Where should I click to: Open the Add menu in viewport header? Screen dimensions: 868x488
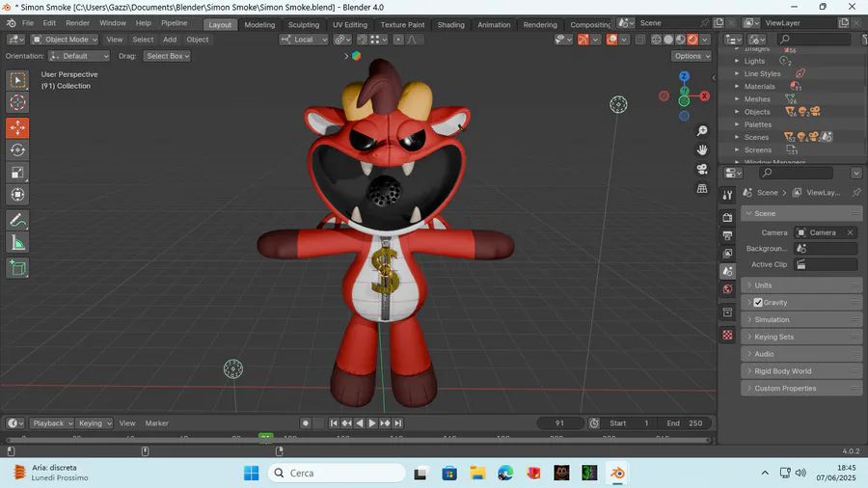[x=170, y=40]
